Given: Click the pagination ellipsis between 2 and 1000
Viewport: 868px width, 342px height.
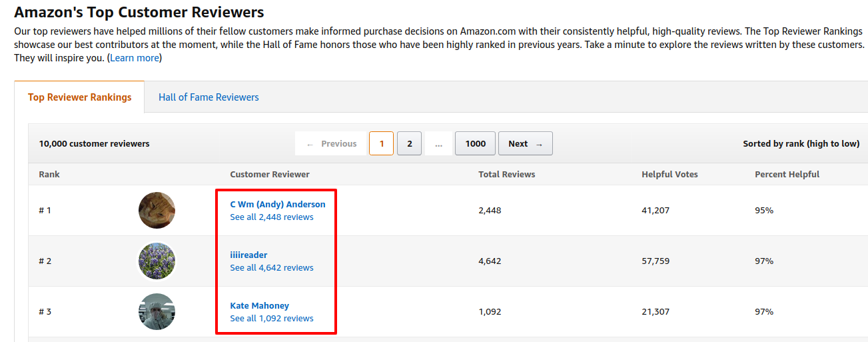Looking at the screenshot, I should (438, 143).
